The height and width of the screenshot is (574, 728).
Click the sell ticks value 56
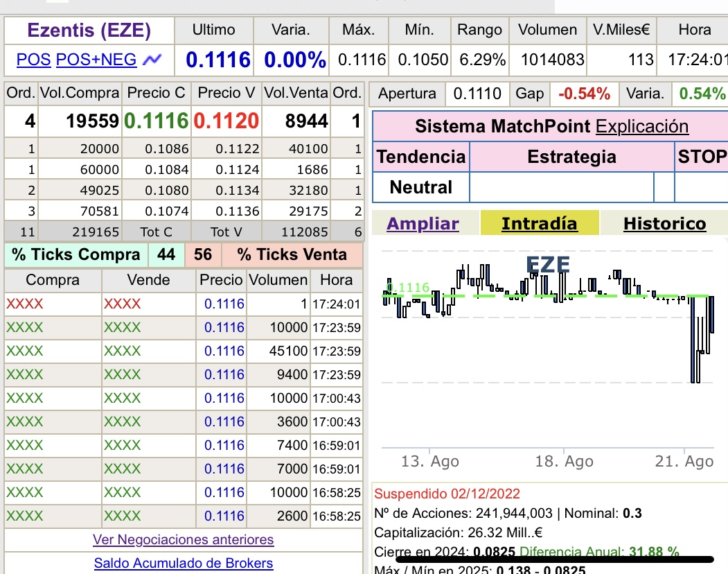point(203,254)
